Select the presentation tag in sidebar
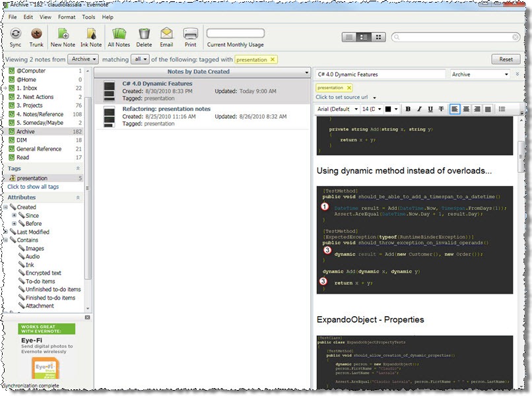 32,178
